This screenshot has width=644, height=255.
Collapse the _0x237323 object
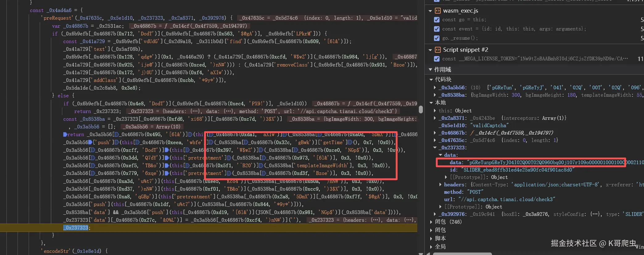435,148
